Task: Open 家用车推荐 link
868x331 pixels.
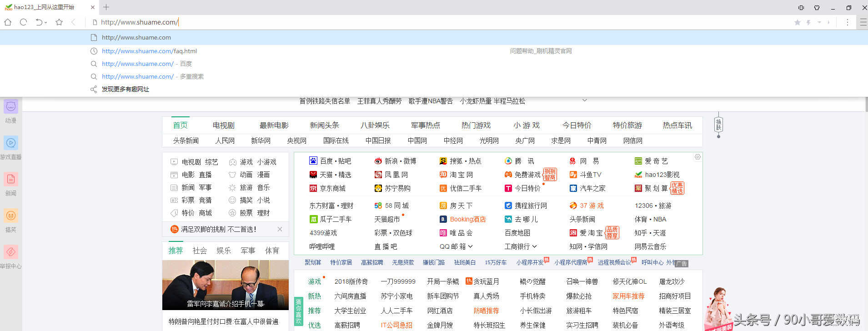Action: coord(628,296)
